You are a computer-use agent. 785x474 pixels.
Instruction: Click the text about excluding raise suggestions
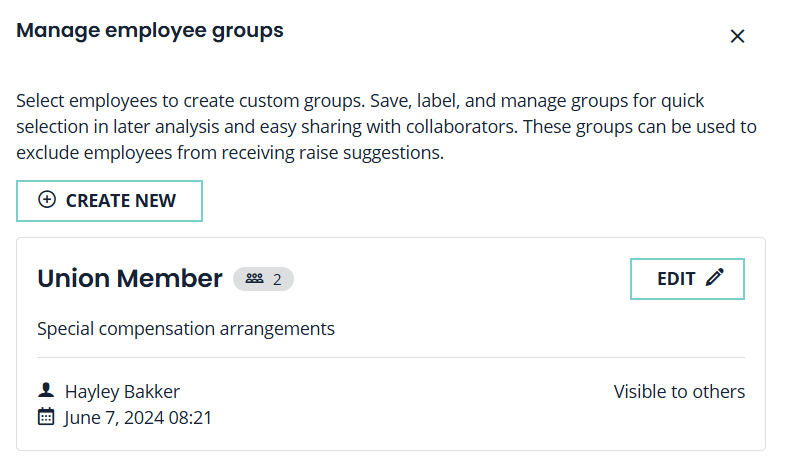pyautogui.click(x=230, y=153)
